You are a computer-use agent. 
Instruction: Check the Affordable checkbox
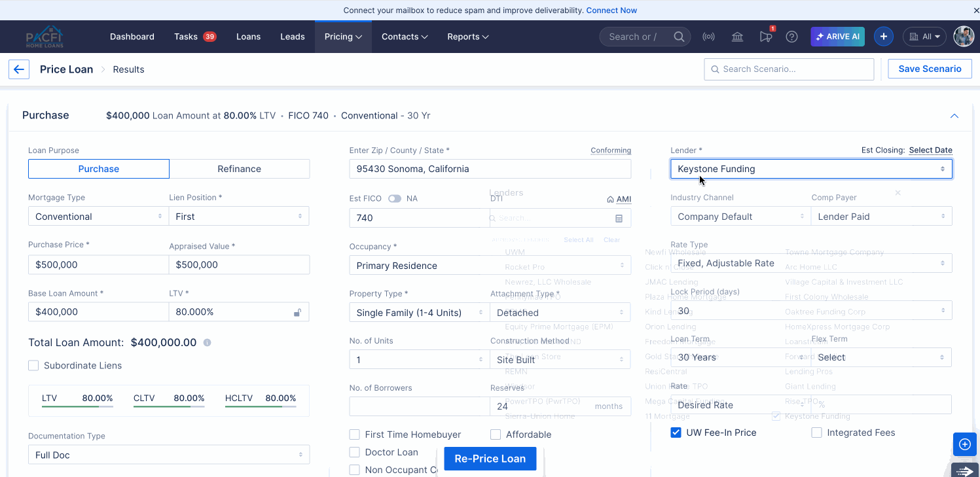click(496, 434)
